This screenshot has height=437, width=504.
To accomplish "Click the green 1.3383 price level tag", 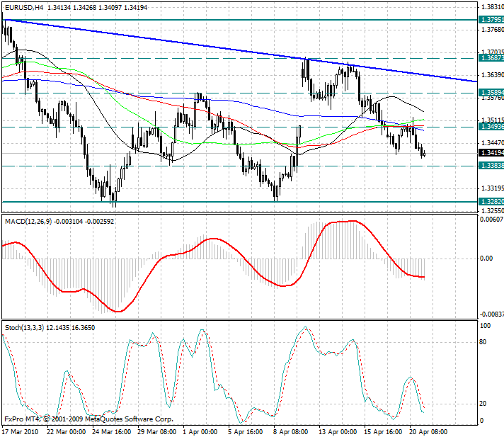I will tap(491, 166).
